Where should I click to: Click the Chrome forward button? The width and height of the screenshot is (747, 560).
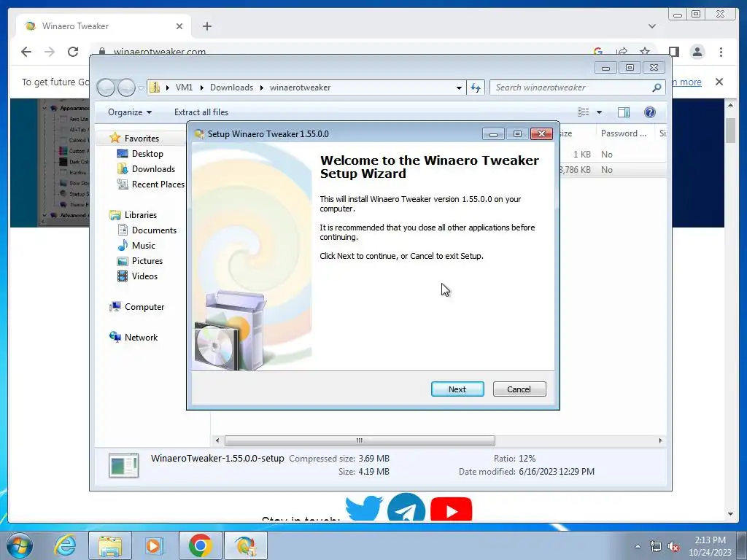click(50, 52)
